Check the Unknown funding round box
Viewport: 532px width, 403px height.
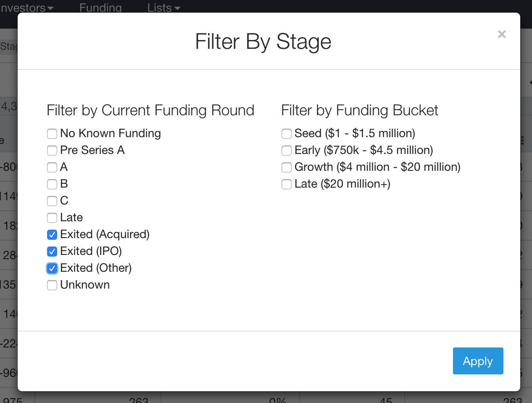[x=52, y=285]
